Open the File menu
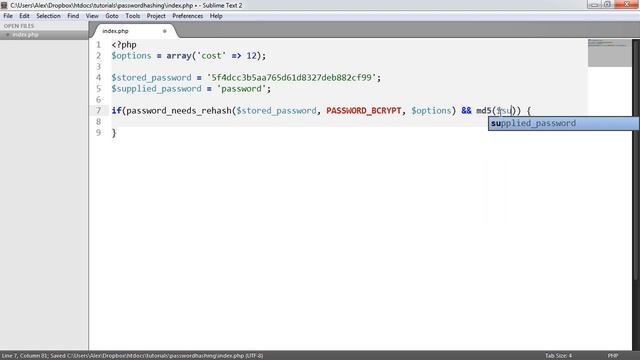The height and width of the screenshot is (360, 640). pyautogui.click(x=8, y=16)
